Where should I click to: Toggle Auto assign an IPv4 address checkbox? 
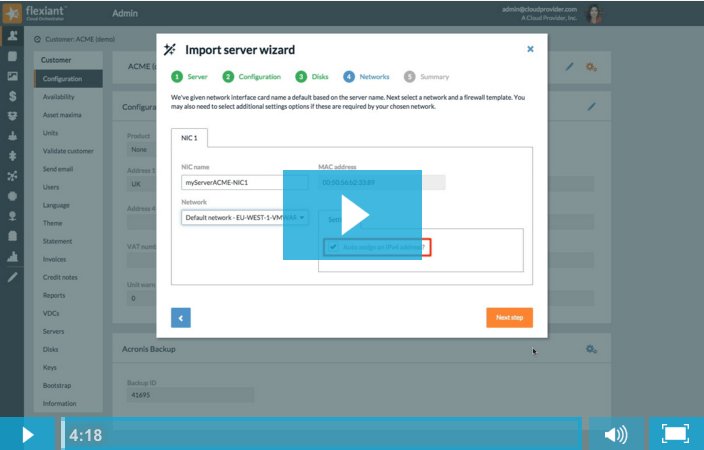click(333, 247)
